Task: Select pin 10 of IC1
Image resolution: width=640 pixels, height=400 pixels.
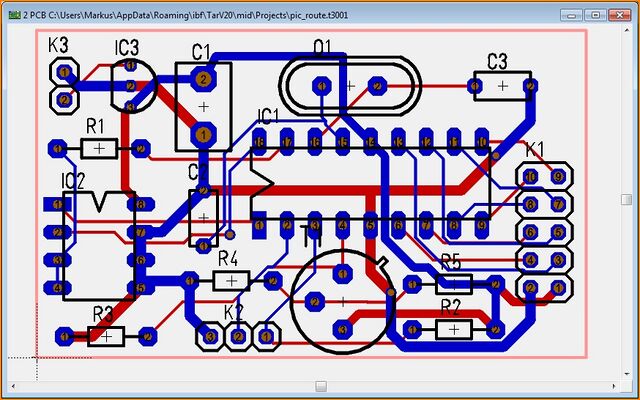Action: point(482,142)
